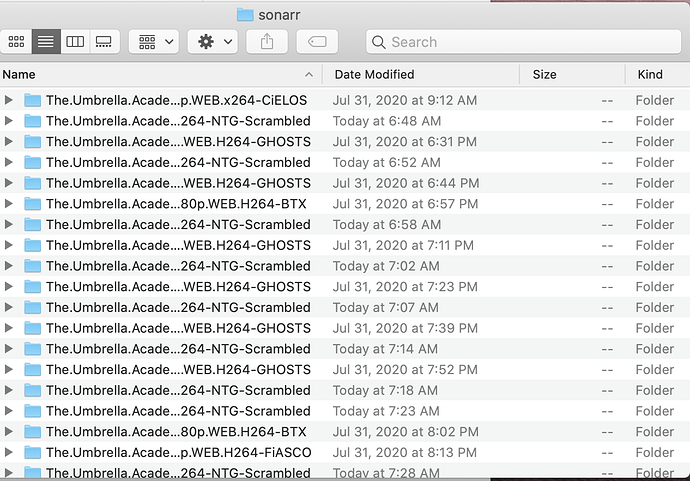
Task: Select NTG-Scrambled folder name, Today 7:02 AM
Action: click(178, 266)
